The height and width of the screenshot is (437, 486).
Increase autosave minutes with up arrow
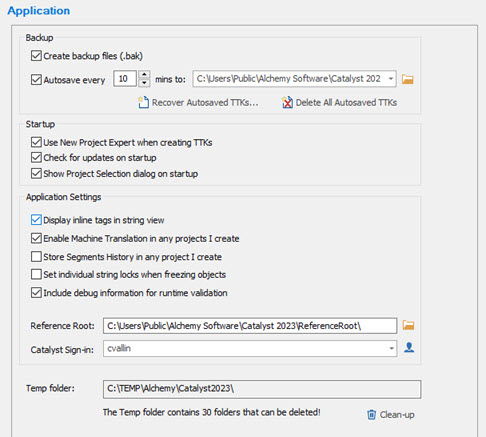coord(144,75)
